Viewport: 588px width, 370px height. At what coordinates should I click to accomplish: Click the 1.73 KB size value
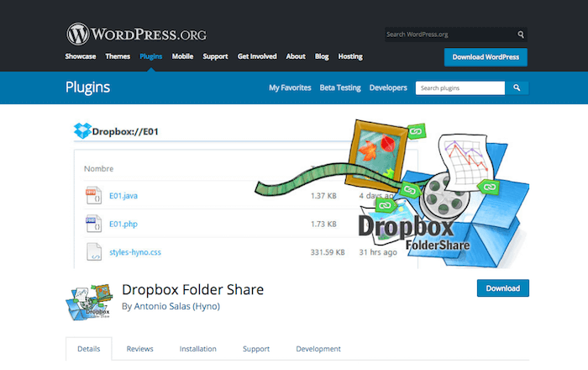tap(323, 224)
